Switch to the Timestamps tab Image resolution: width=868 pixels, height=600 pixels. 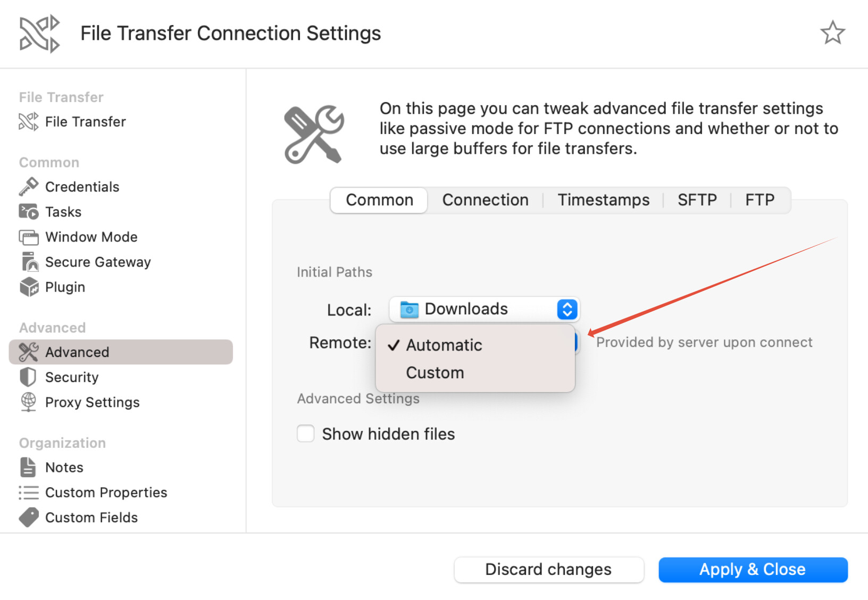(x=603, y=200)
